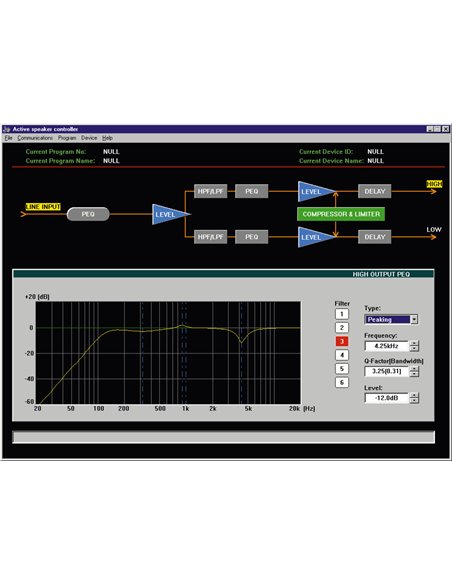
Task: Open the Device menu
Action: coord(89,138)
